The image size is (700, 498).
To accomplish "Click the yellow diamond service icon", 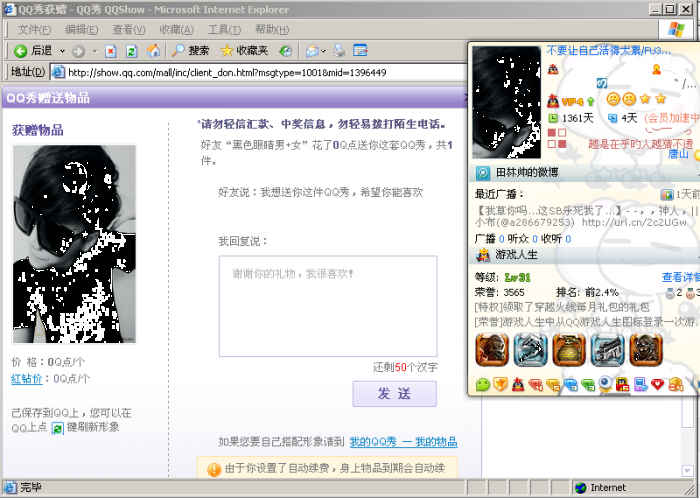I will pyautogui.click(x=553, y=385).
